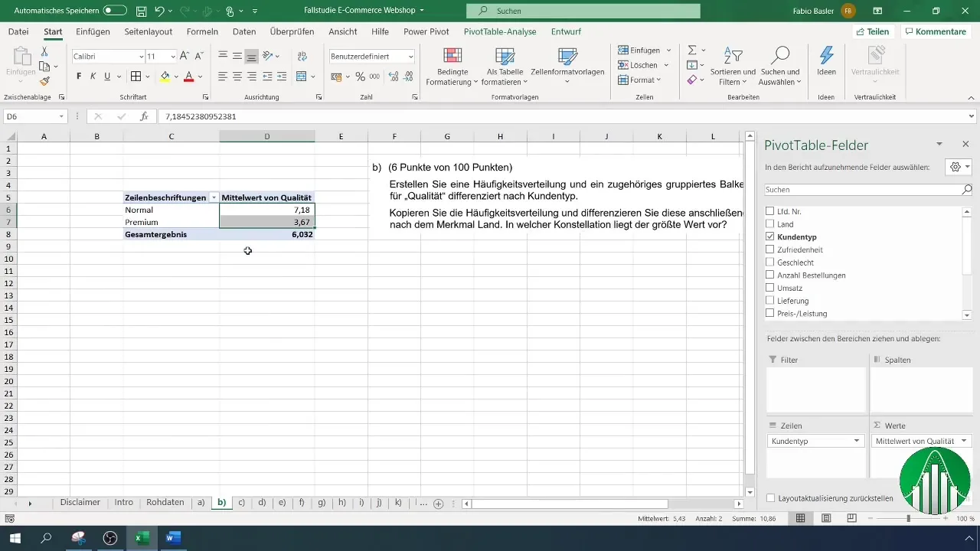Open the Name Box dropdown for D6
This screenshot has height=551, width=980.
[x=62, y=116]
